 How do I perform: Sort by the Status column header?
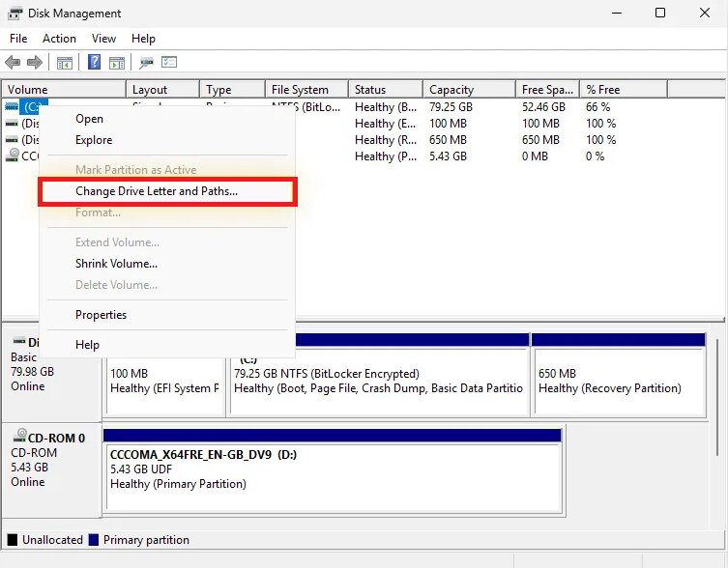[x=386, y=90]
